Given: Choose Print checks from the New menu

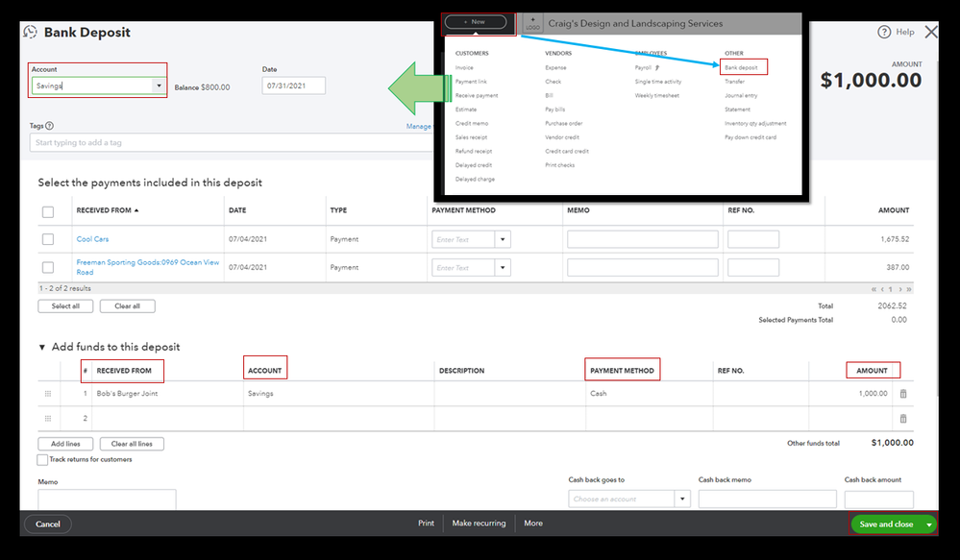Looking at the screenshot, I should 559,165.
